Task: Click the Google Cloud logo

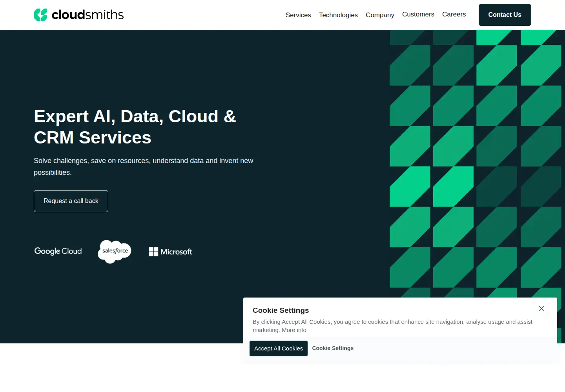Action: [x=58, y=251]
